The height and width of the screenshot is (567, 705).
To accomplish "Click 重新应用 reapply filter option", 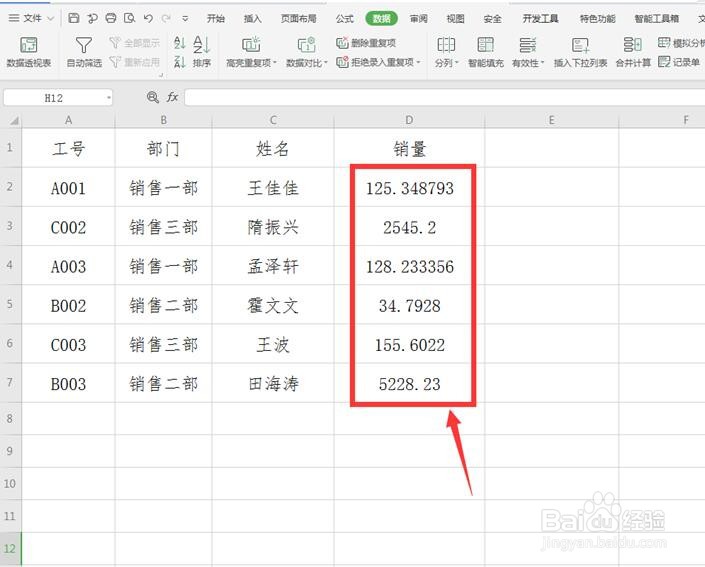I will point(134,62).
